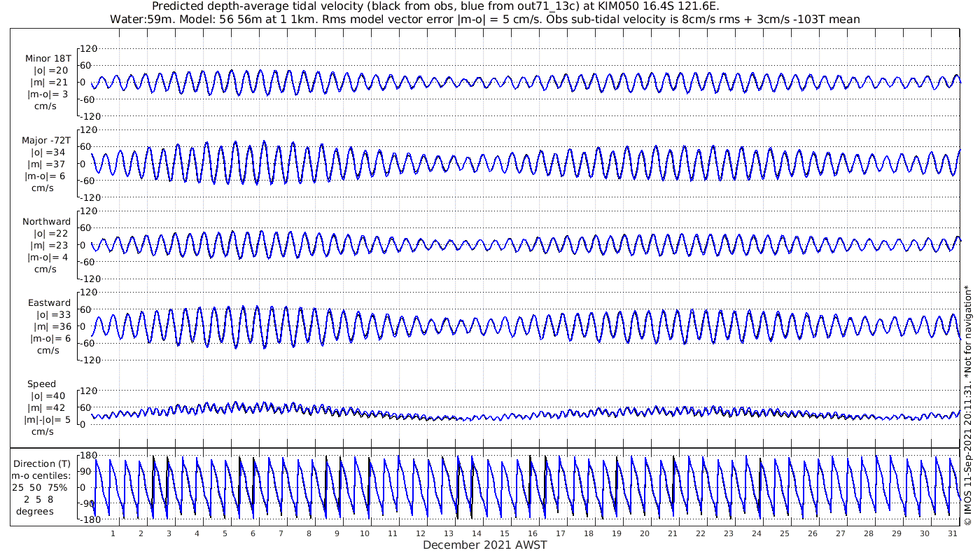Click '|m| =42' in the Speed panel

[x=48, y=408]
